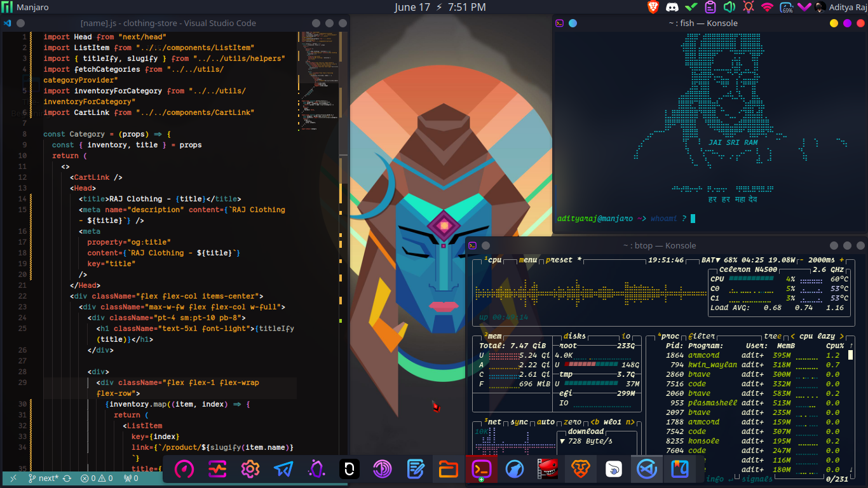Select the plasmashell process row
The image size is (868, 488).
[x=753, y=403]
